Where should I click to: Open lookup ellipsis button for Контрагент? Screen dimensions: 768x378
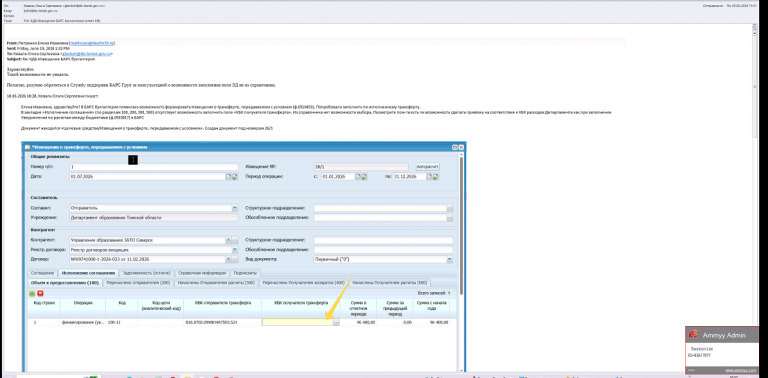click(235, 240)
